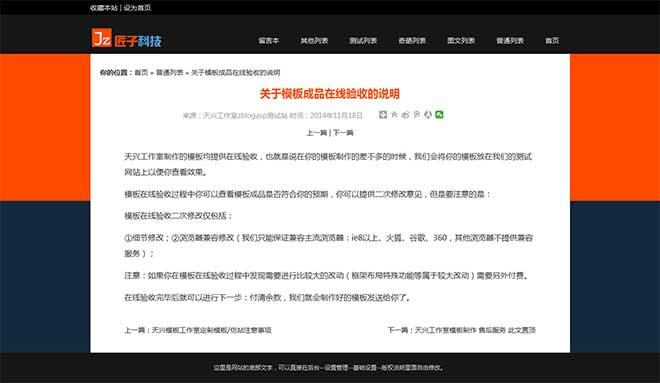The width and height of the screenshot is (660, 383).
Task: Share article to Sina Weibo icon
Action: click(x=405, y=114)
